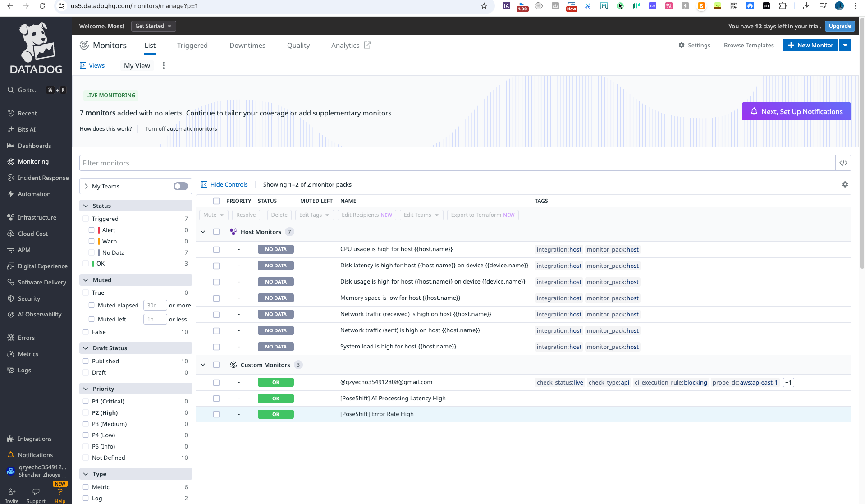This screenshot has width=865, height=504.
Task: Open the Analytics tab
Action: (351, 45)
